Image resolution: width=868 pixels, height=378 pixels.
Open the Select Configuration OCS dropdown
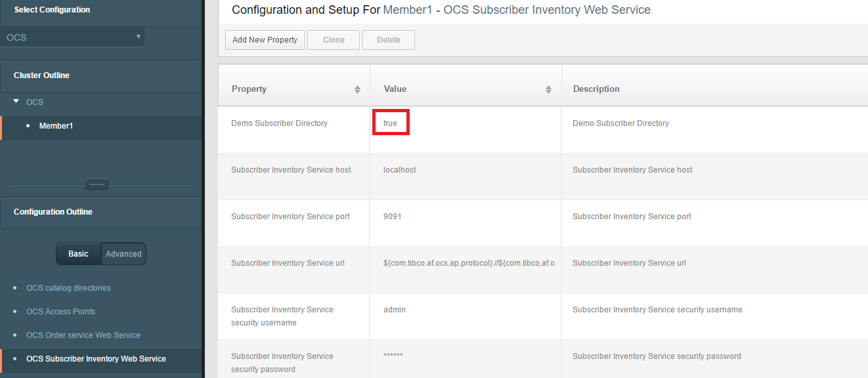pyautogui.click(x=72, y=37)
